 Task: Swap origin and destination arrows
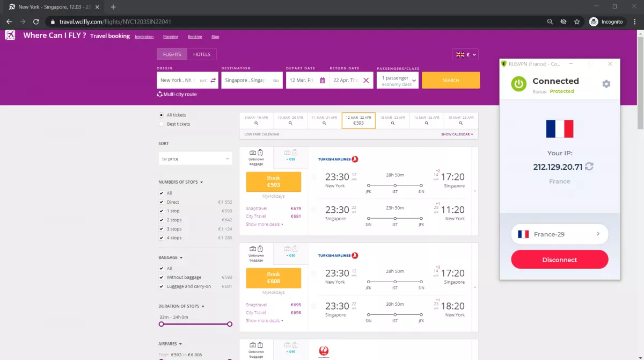pyautogui.click(x=213, y=80)
